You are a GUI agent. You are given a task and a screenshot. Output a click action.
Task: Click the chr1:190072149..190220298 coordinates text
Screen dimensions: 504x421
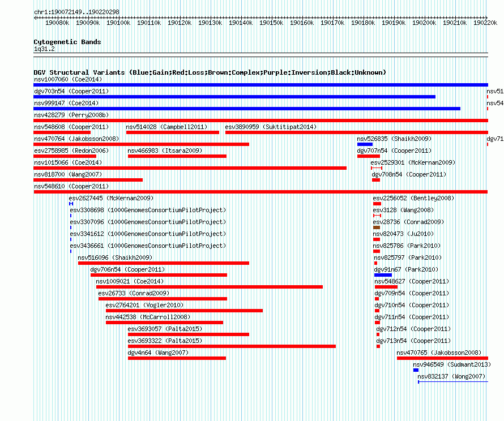coord(76,12)
